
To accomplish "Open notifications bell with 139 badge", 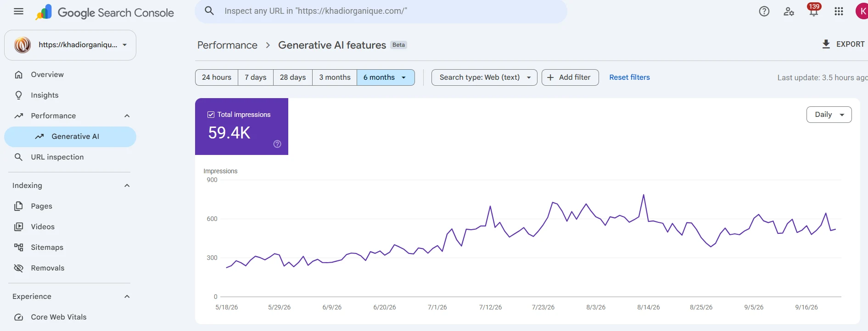I will (813, 11).
